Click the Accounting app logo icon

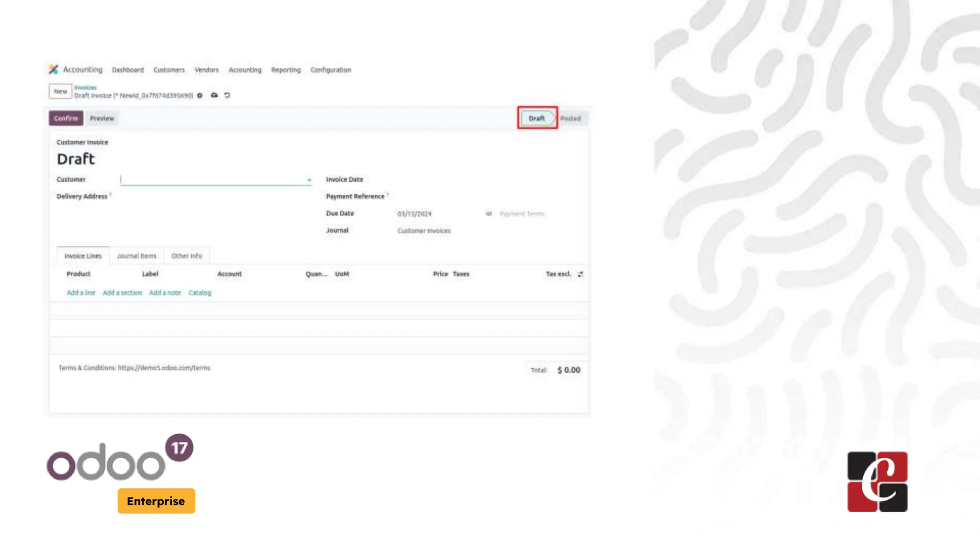(53, 69)
